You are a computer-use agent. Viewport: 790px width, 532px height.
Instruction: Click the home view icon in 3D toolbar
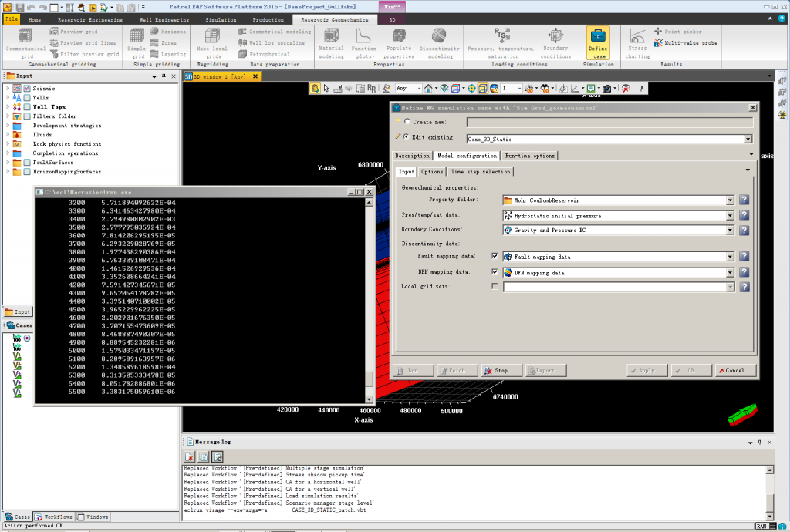428,88
